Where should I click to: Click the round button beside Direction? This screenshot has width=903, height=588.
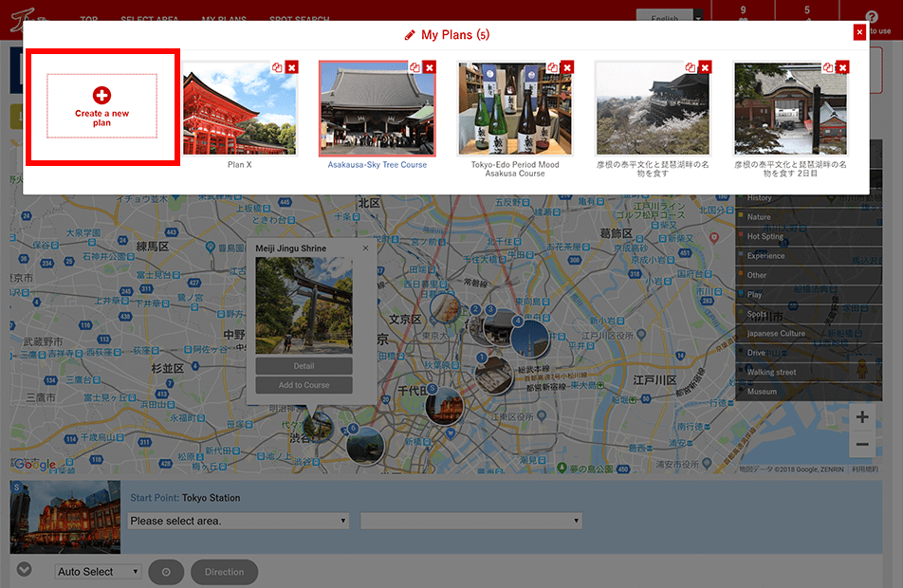(x=166, y=572)
